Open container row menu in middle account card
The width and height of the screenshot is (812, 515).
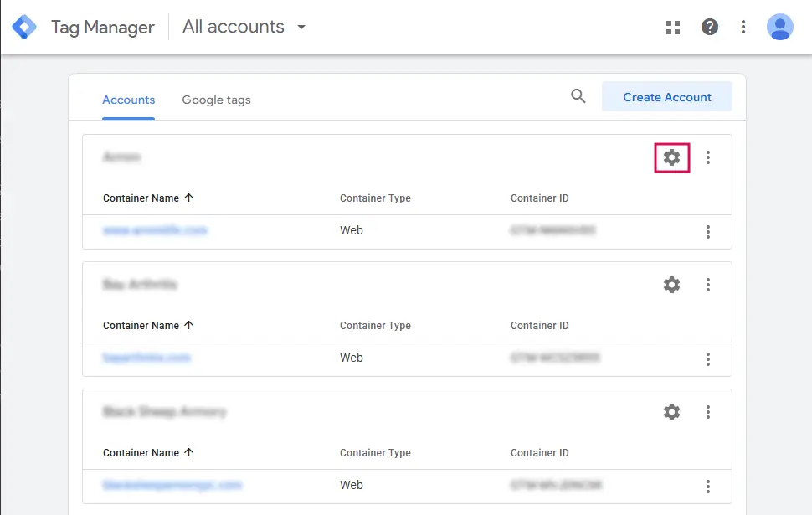pyautogui.click(x=708, y=359)
